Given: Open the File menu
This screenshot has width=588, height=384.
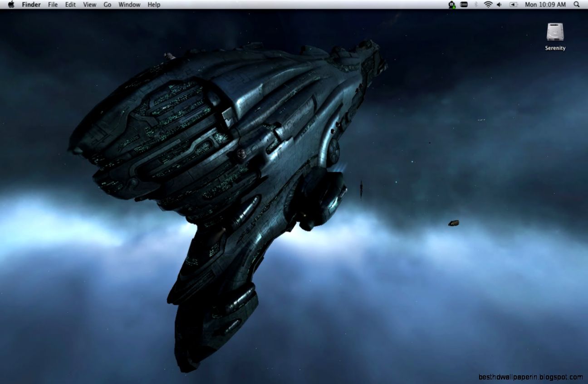Looking at the screenshot, I should pyautogui.click(x=52, y=5).
